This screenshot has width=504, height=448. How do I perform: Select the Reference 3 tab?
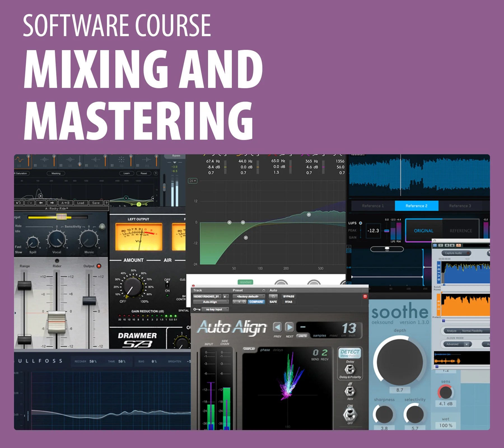(x=460, y=206)
